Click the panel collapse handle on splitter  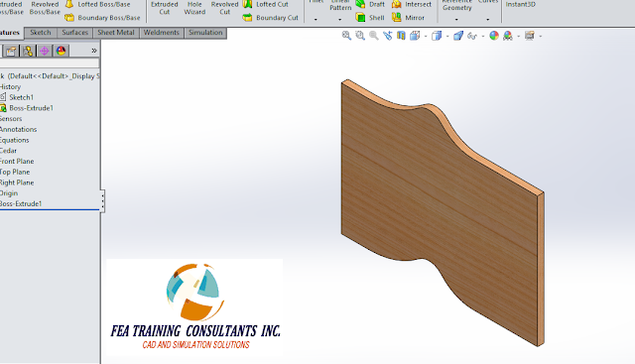pos(102,200)
